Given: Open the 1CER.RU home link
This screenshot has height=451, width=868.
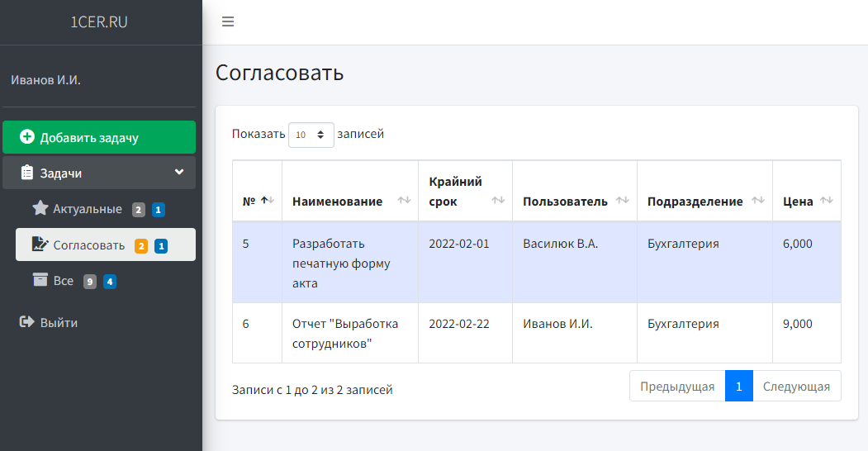Looking at the screenshot, I should point(99,22).
